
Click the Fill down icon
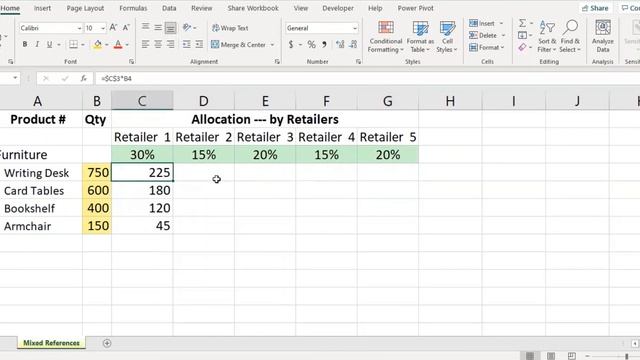point(522,36)
